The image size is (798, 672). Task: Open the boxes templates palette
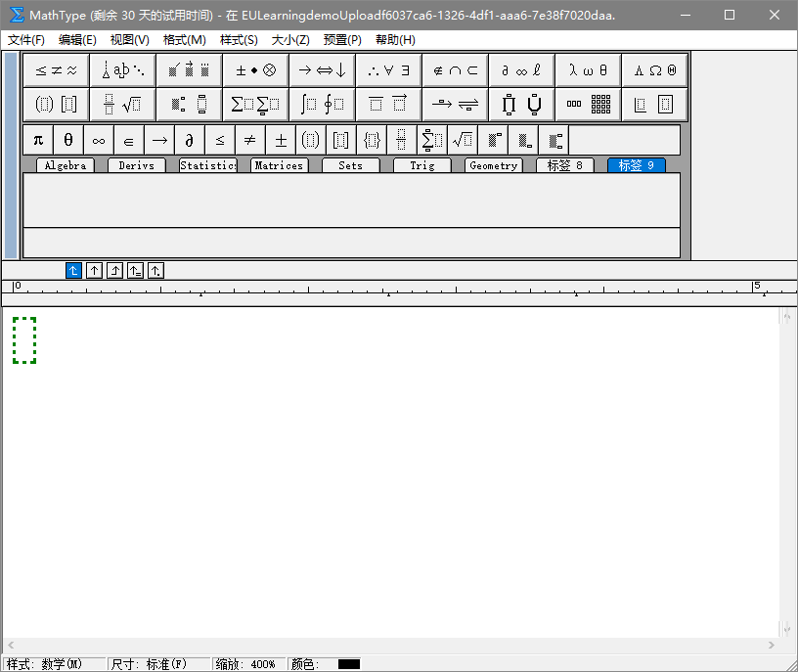[655, 105]
